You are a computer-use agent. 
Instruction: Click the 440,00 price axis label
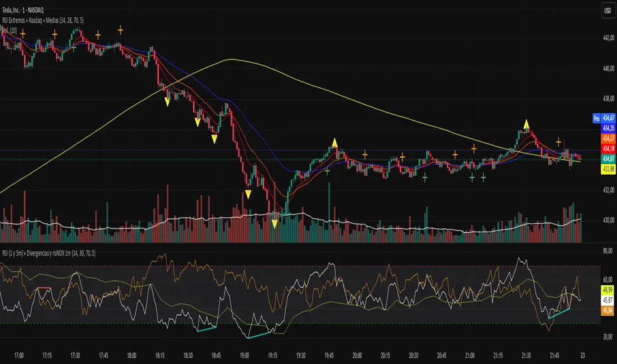tap(608, 68)
